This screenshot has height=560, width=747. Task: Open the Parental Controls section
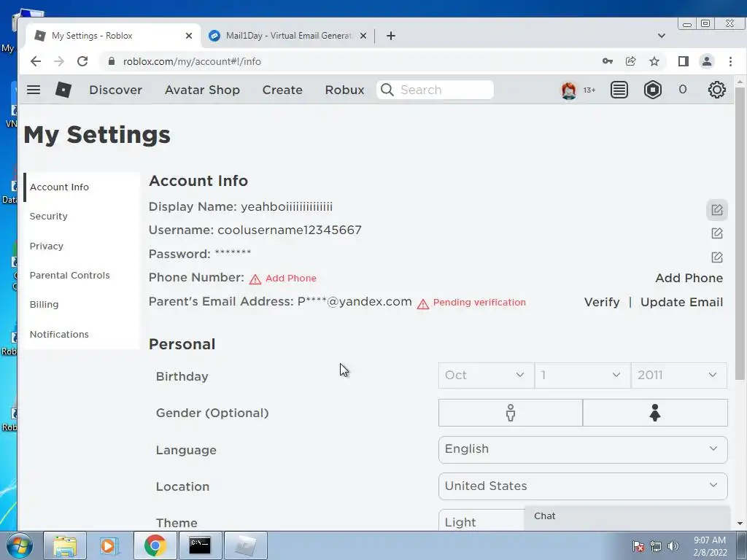tap(82, 275)
